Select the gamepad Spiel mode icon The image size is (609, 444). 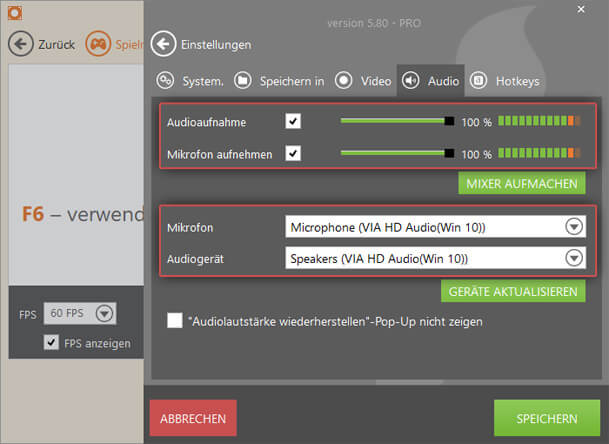tap(98, 44)
